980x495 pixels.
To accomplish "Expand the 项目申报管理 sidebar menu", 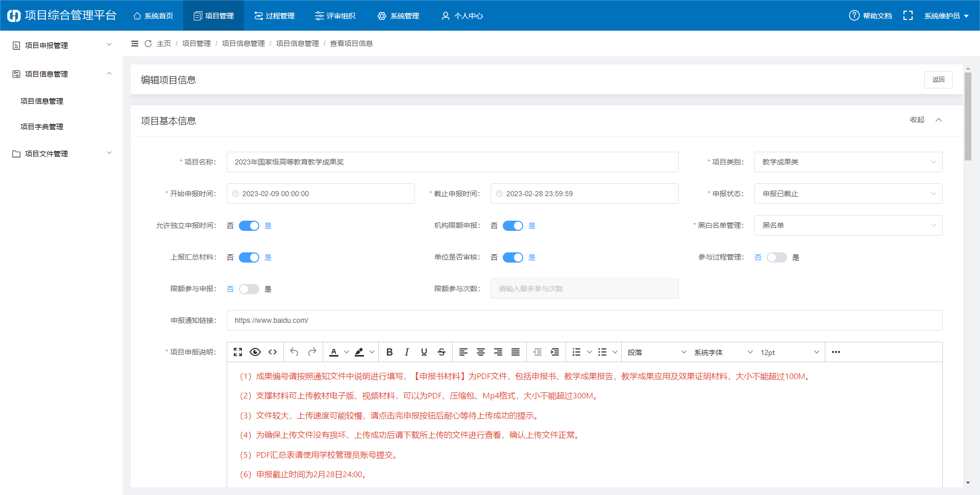I will coord(61,45).
